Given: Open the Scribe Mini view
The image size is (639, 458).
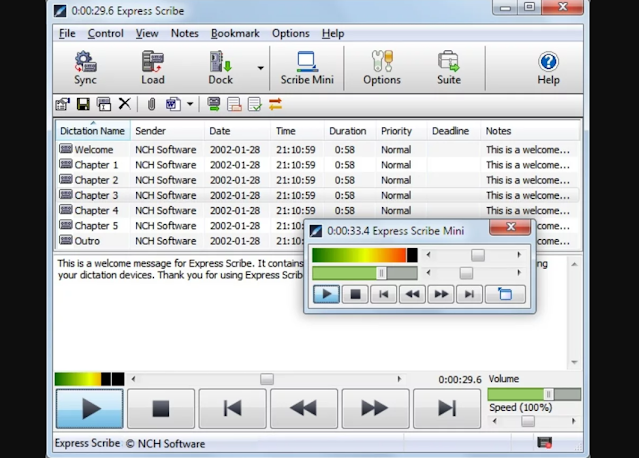Looking at the screenshot, I should tap(307, 68).
